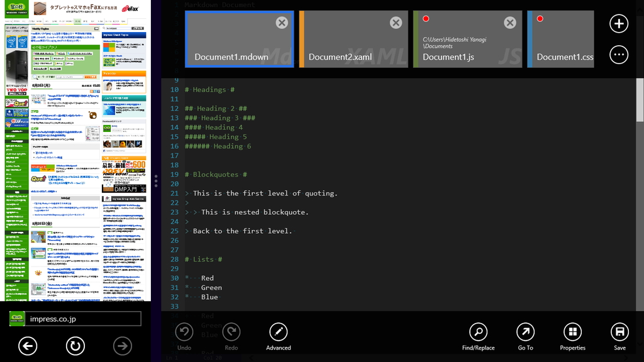Viewport: 644px width, 362px height.
Task: Click the editor vertical scrollbar thumb
Action: 640,100
